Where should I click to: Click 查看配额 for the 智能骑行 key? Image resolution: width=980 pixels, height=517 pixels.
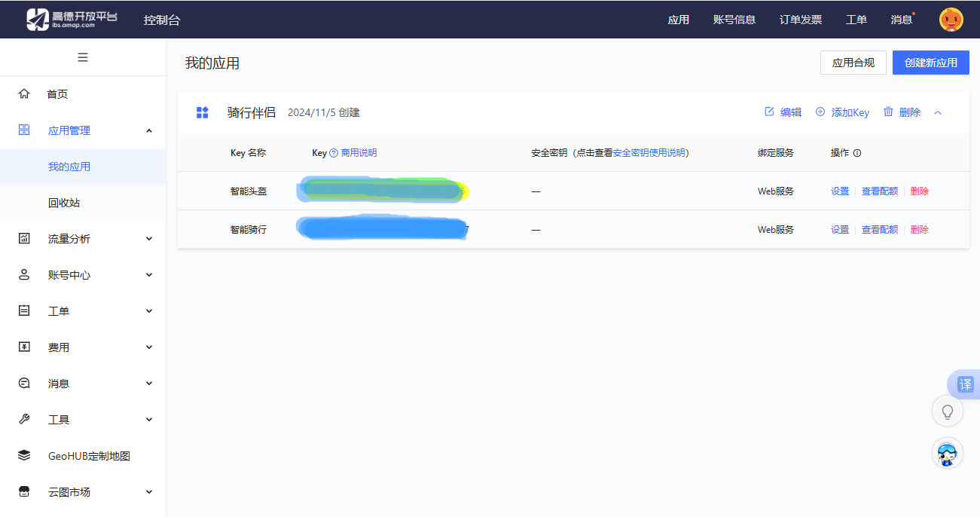point(880,230)
